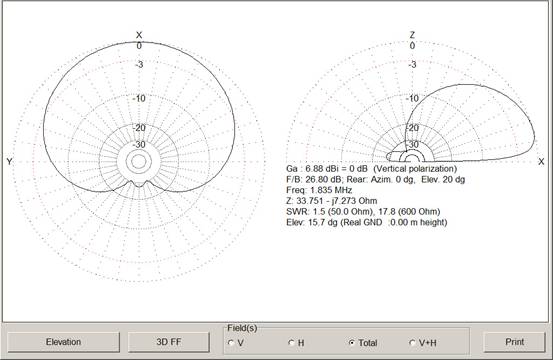The width and height of the screenshot is (553, 360).
Task: Open the 3D FF view
Action: 169,342
